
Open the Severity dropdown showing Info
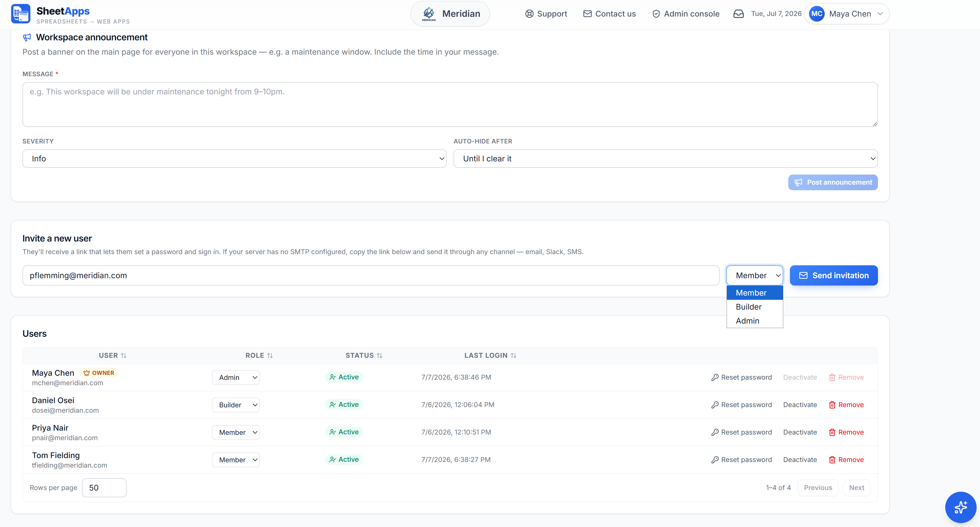coord(234,159)
